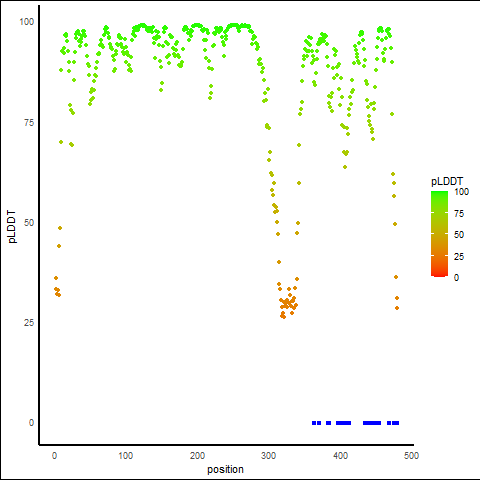Click the rotated y-axis title pLDDT
The height and width of the screenshot is (480, 480).
pyautogui.click(x=12, y=227)
